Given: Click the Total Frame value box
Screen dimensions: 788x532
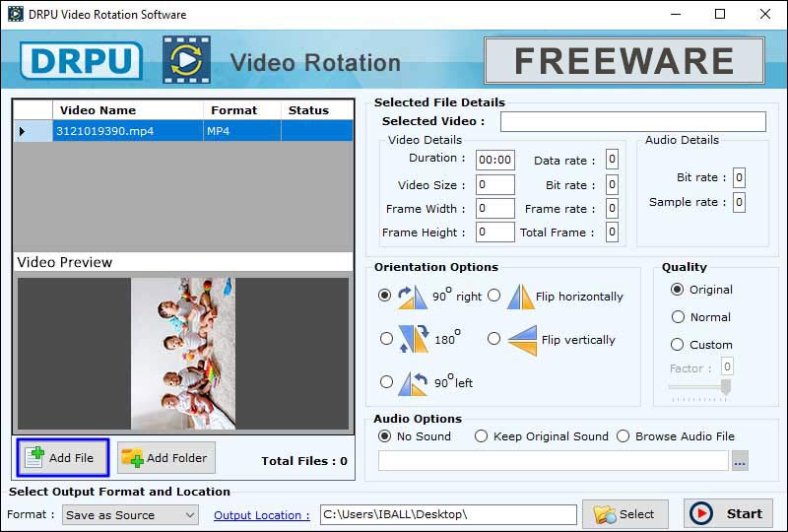Looking at the screenshot, I should 612,232.
